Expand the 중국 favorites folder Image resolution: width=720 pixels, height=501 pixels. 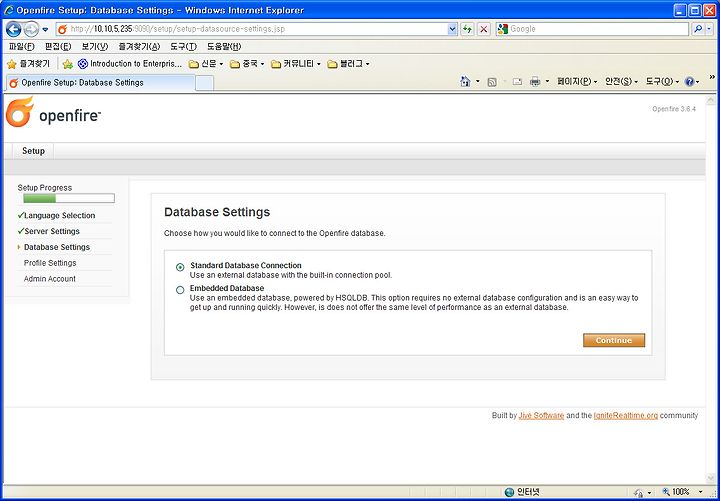(247, 64)
